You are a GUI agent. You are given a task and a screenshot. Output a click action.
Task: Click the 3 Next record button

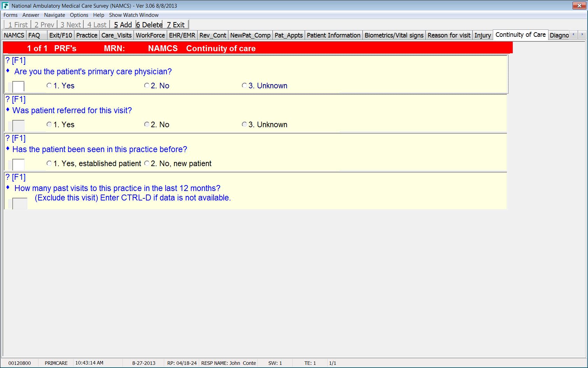coord(70,25)
